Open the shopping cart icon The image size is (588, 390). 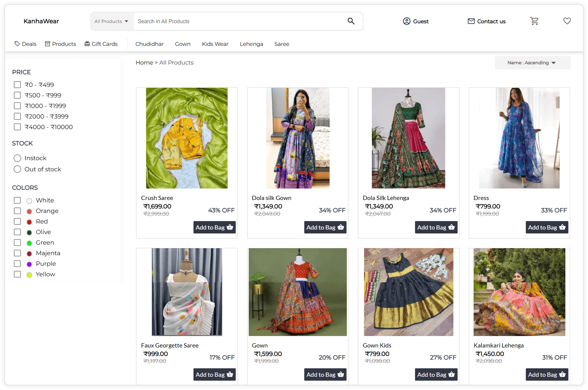pos(534,21)
